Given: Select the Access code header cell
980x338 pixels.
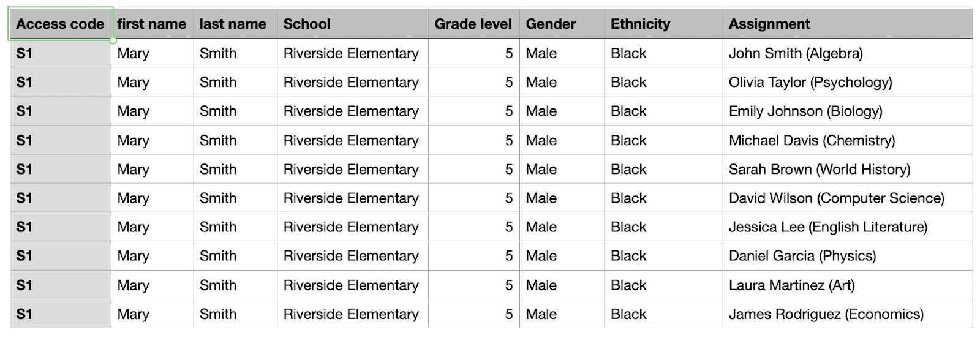Looking at the screenshot, I should tap(60, 24).
